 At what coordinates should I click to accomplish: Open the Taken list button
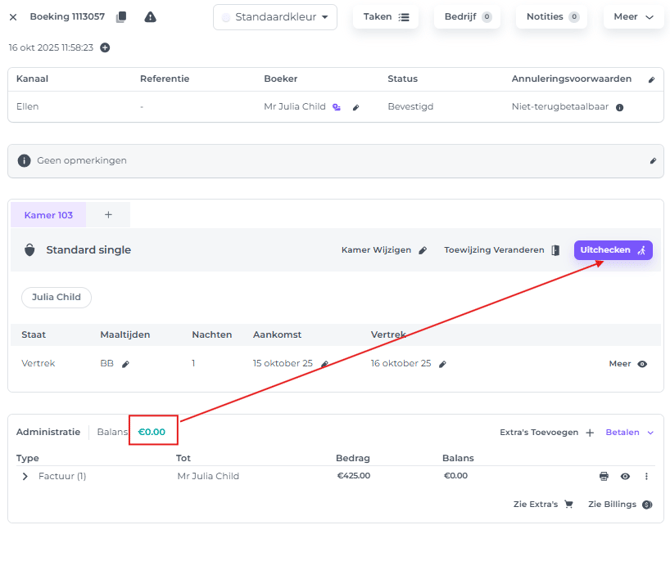pos(385,17)
